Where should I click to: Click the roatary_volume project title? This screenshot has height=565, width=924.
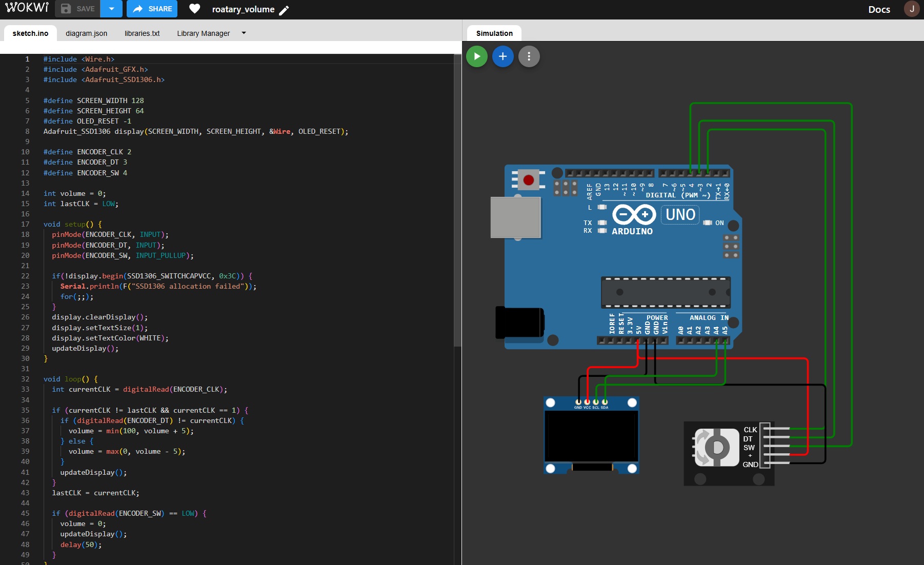pos(243,9)
